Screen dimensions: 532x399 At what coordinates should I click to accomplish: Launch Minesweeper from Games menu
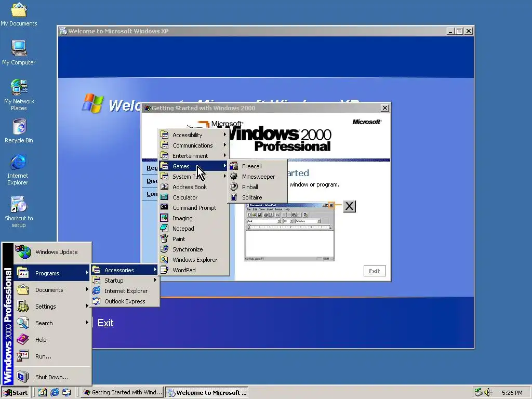coord(258,177)
